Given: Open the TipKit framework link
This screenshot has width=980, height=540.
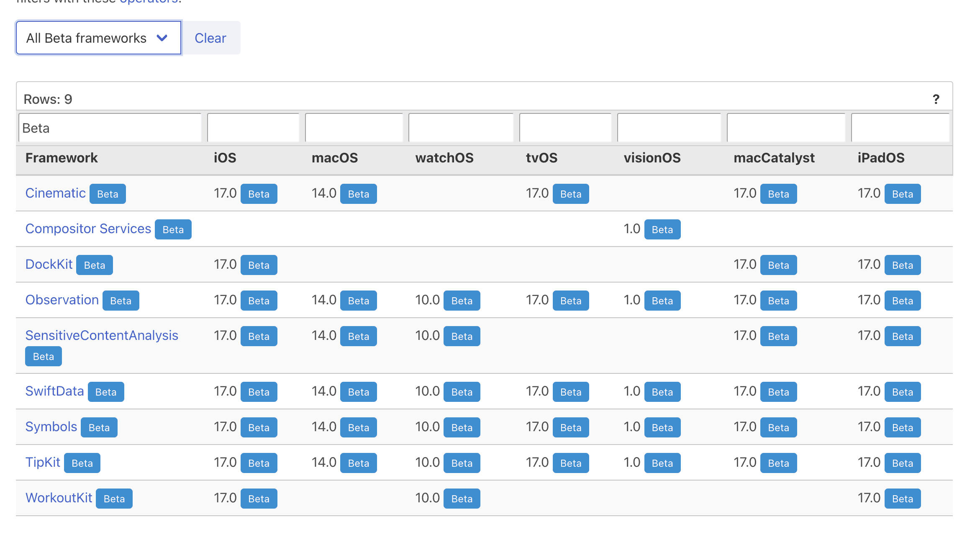Looking at the screenshot, I should [43, 462].
